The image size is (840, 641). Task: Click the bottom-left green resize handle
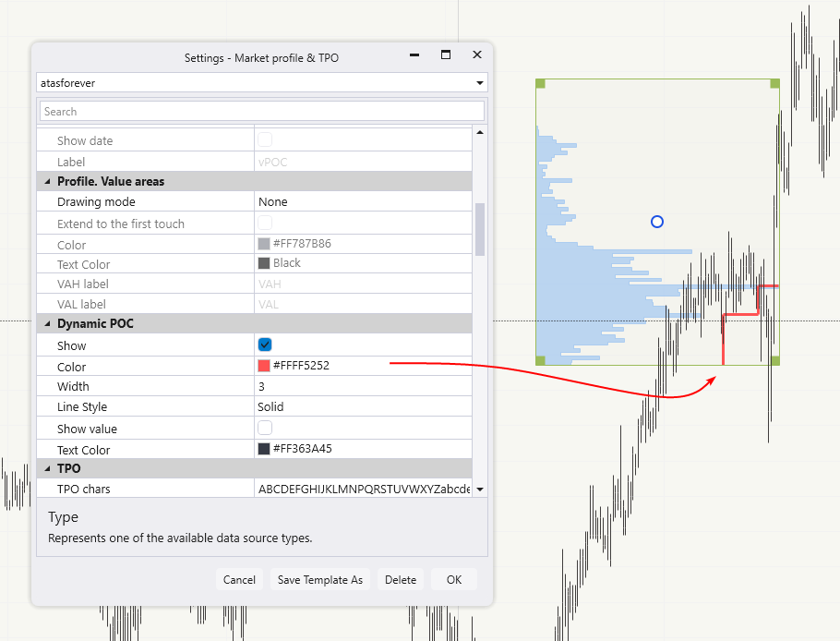[x=541, y=360]
